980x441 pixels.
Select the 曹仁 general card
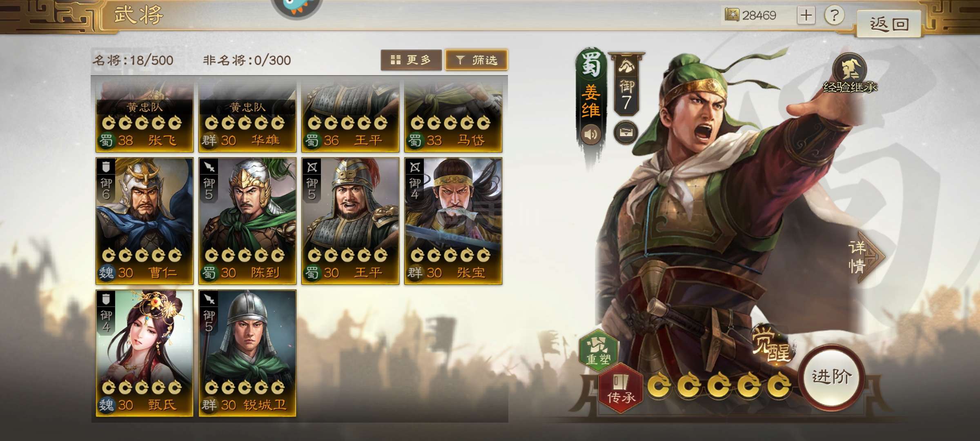tap(145, 221)
